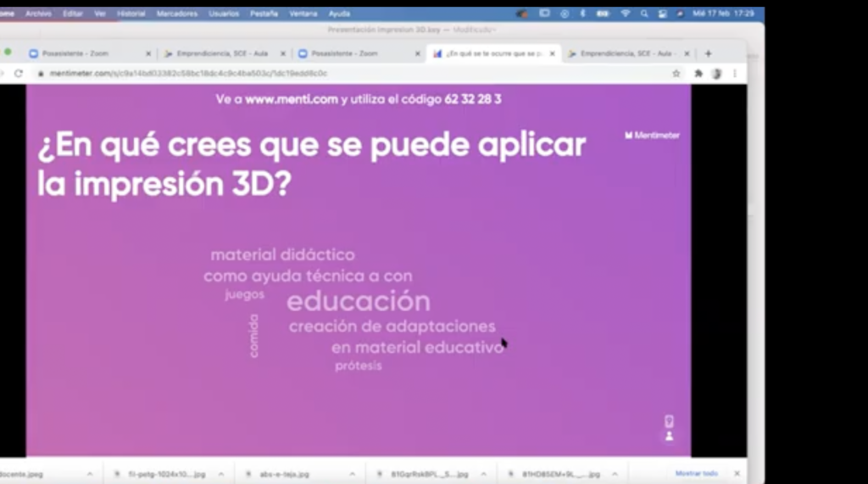868x484 pixels.
Task: Close the downloads bar
Action: click(x=737, y=473)
